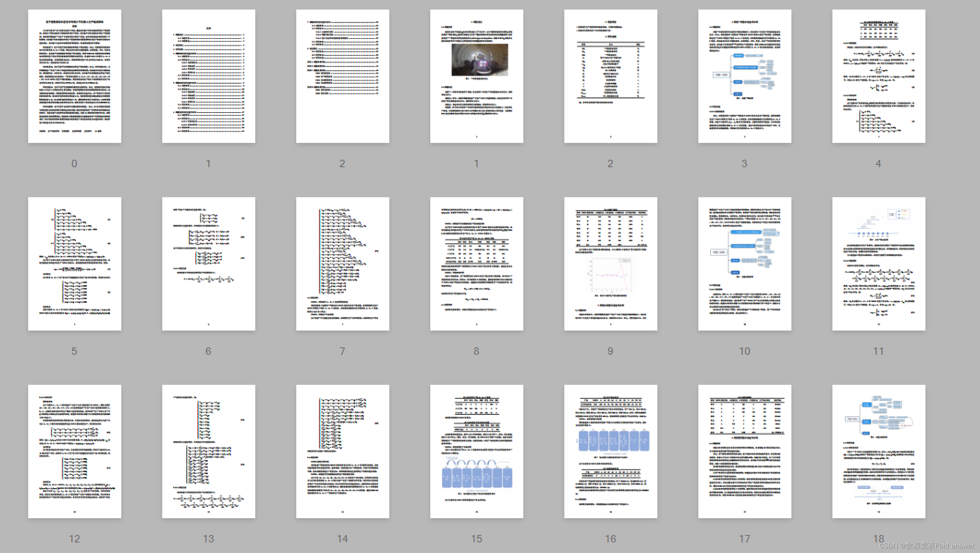This screenshot has height=553, width=980.
Task: Click the page 11 thumbnail
Action: pyautogui.click(x=879, y=263)
